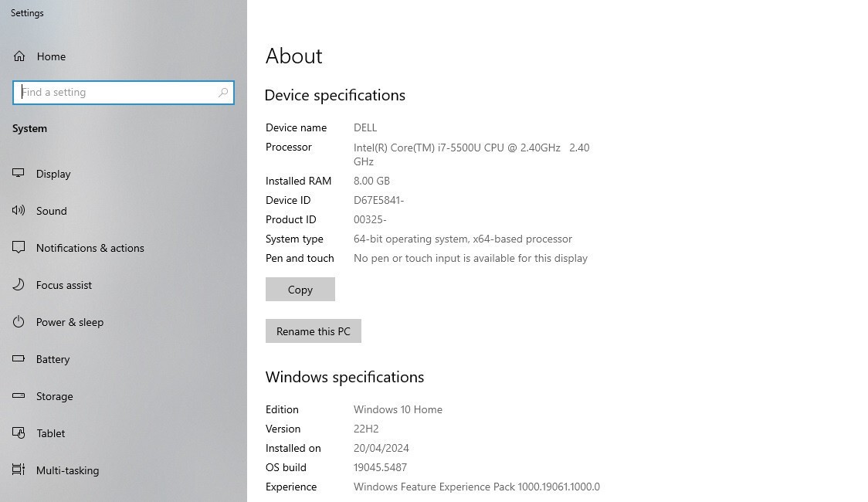
Task: Click the Rename this PC button
Action: (314, 331)
